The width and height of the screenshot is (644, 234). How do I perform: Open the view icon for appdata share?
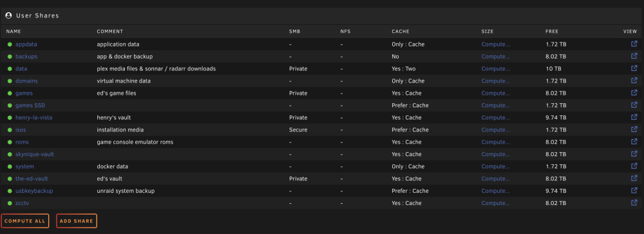(x=634, y=44)
